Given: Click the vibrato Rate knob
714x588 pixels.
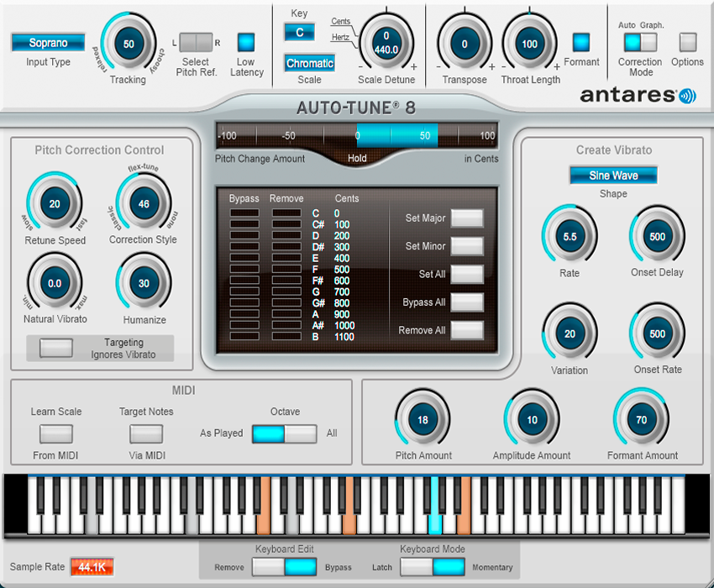Looking at the screenshot, I should click(570, 236).
